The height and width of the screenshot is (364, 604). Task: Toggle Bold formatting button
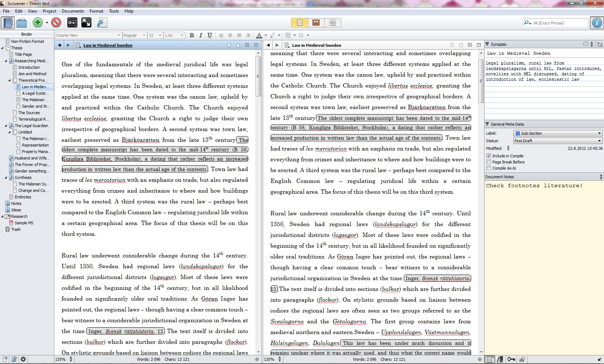(x=192, y=35)
